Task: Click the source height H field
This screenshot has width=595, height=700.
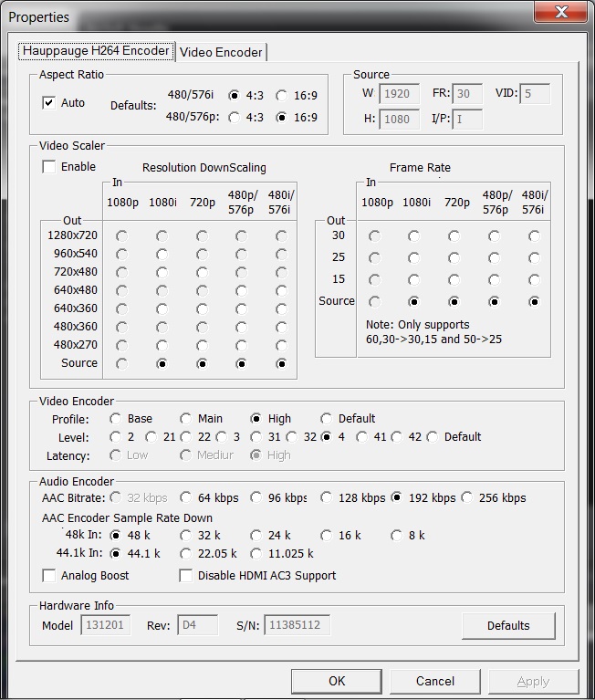Action: [x=399, y=120]
